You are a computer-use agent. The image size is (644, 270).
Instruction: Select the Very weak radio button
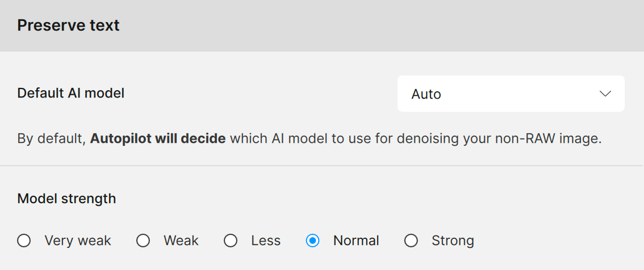(x=24, y=241)
